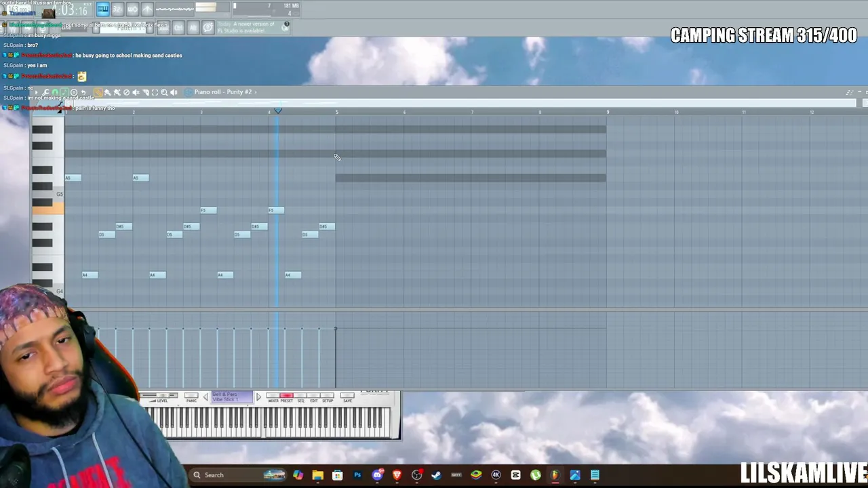Open Photoshop from the taskbar
868x488 pixels.
[x=357, y=475]
